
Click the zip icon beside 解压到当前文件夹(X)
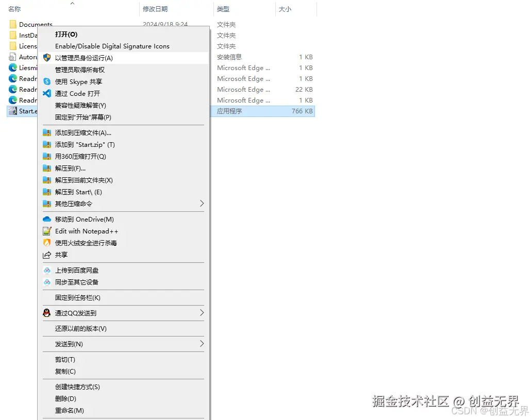click(47, 180)
